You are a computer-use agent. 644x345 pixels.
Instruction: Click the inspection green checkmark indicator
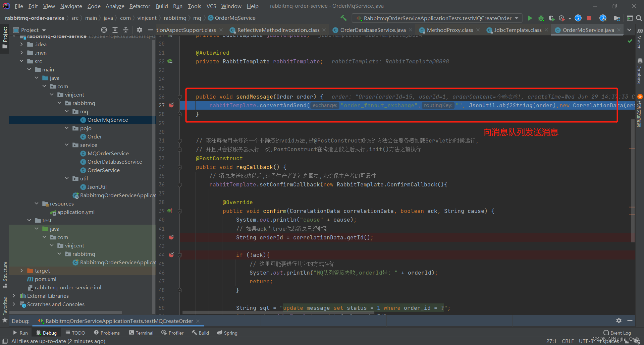pyautogui.click(x=630, y=41)
